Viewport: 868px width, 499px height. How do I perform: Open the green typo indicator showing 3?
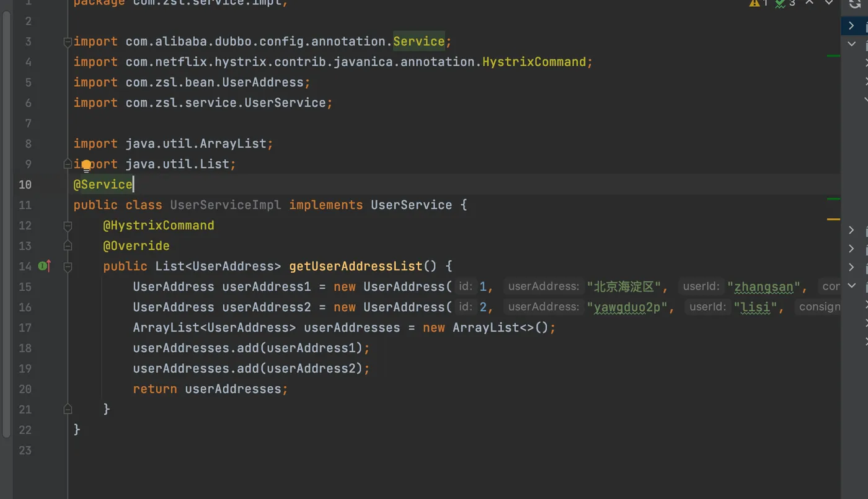[785, 3]
